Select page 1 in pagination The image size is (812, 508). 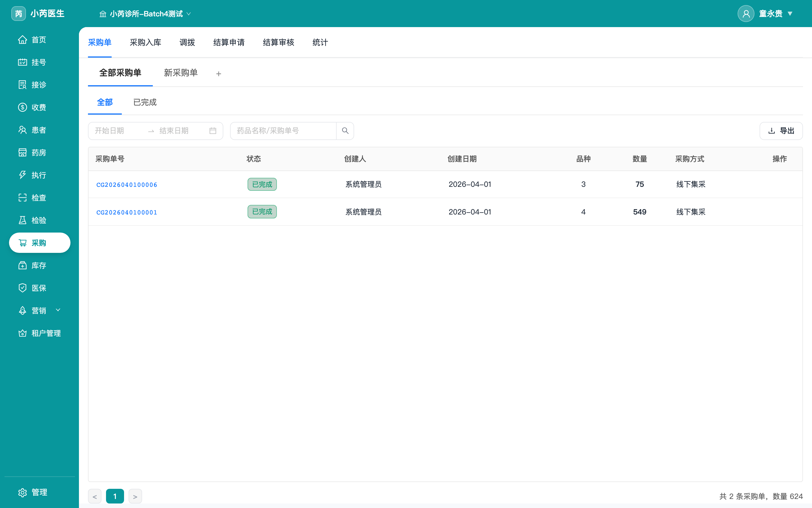click(115, 496)
